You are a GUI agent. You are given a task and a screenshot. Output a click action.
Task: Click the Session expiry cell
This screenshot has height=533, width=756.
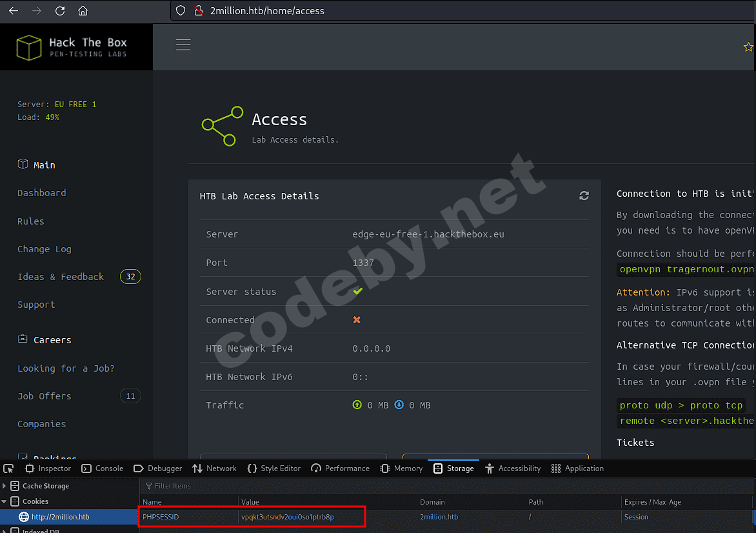point(686,517)
